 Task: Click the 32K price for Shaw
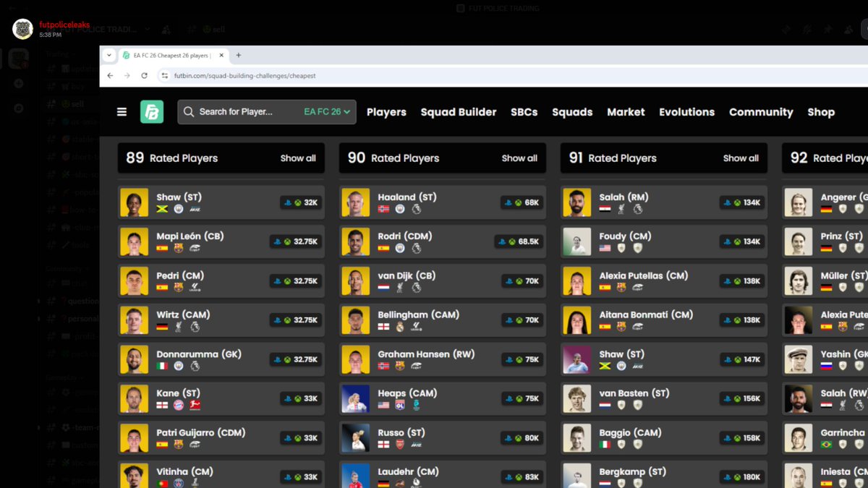coord(301,202)
